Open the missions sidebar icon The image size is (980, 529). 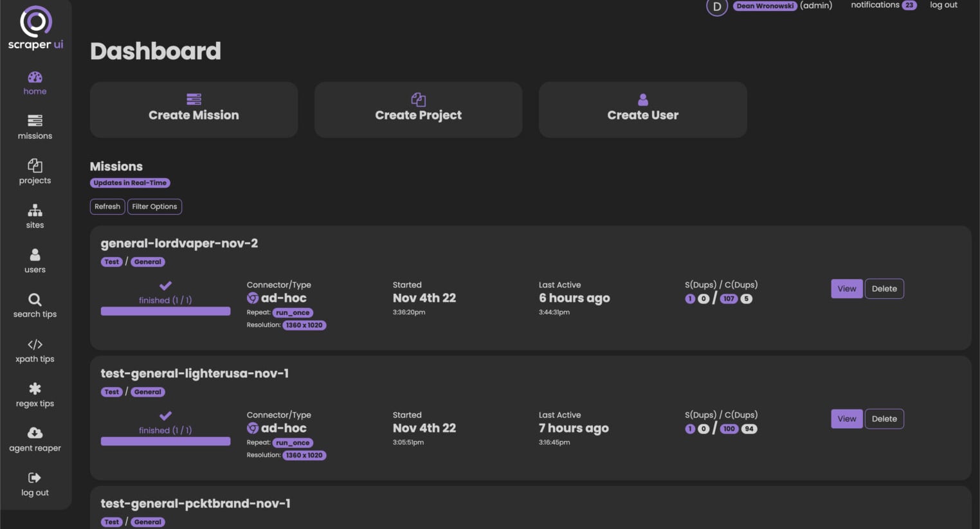click(x=35, y=121)
